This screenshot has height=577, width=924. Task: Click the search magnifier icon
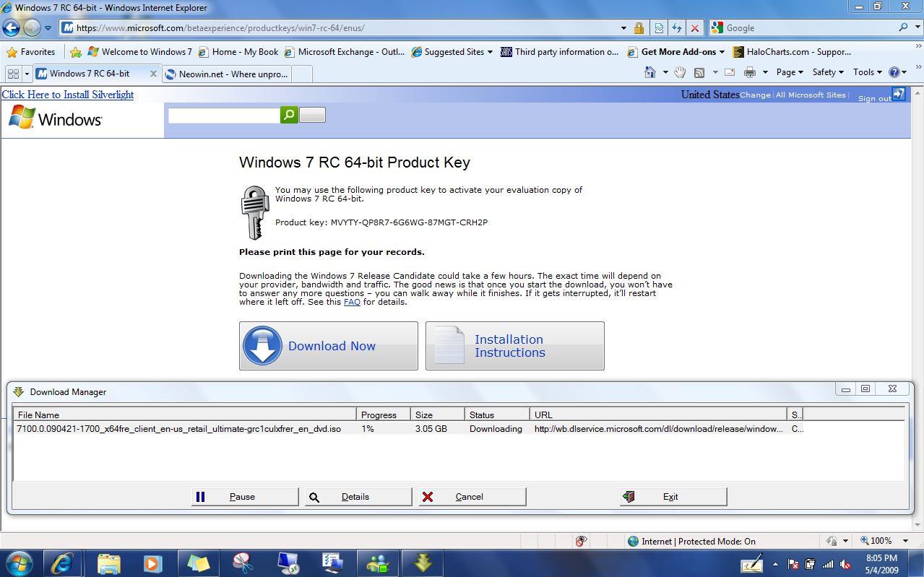903,27
